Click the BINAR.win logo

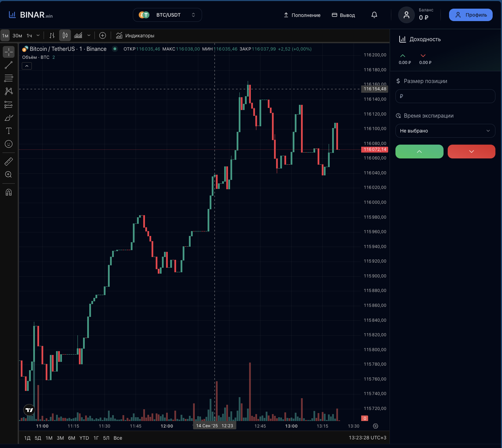pos(31,15)
